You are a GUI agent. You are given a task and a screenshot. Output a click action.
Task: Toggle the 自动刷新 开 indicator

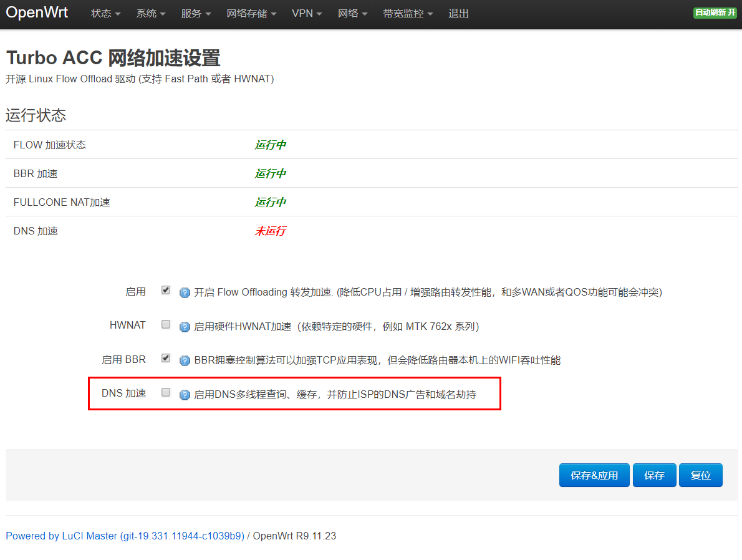[x=715, y=12]
